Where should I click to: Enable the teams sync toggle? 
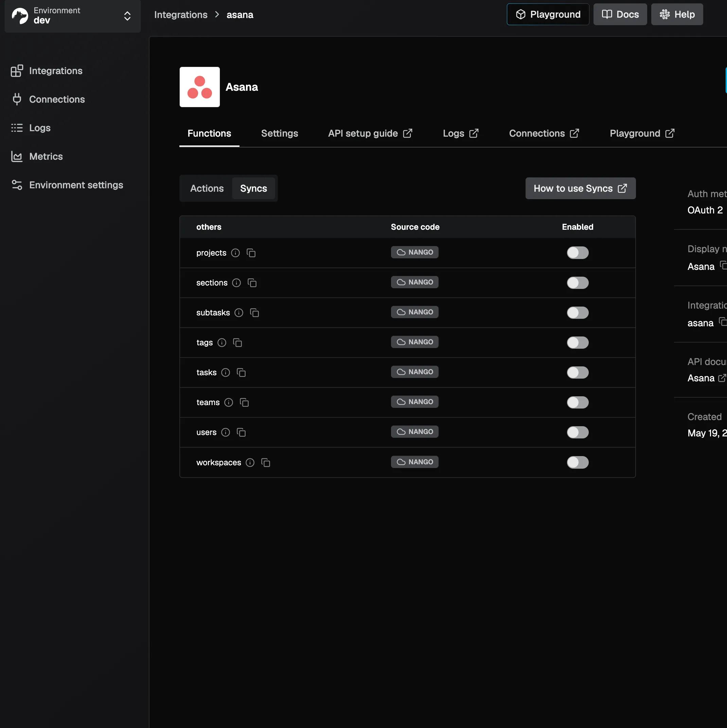(578, 402)
